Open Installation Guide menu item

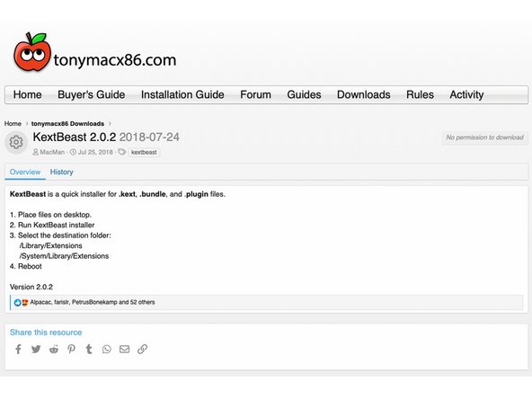click(x=182, y=94)
